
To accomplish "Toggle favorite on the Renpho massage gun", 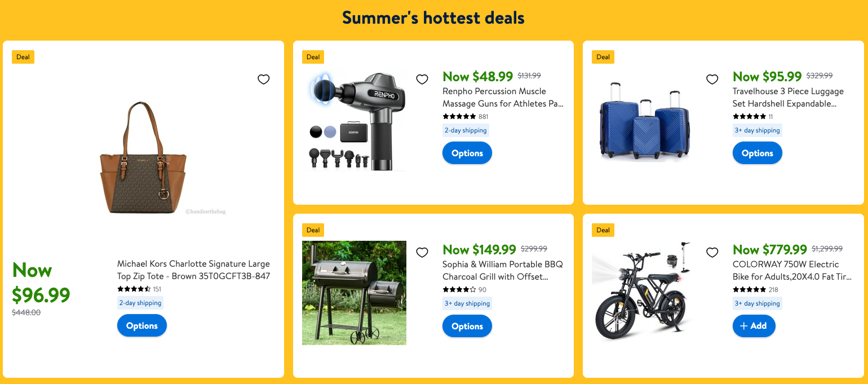I will point(422,80).
